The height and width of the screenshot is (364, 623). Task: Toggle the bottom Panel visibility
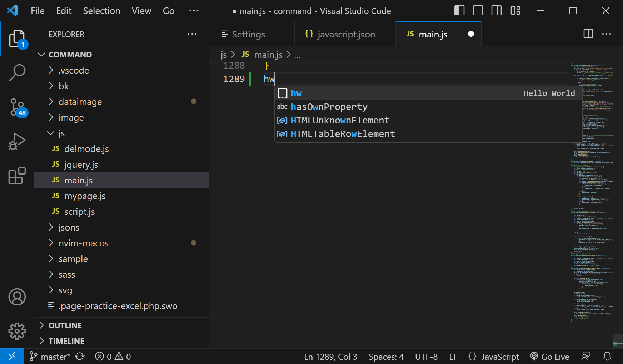[478, 11]
